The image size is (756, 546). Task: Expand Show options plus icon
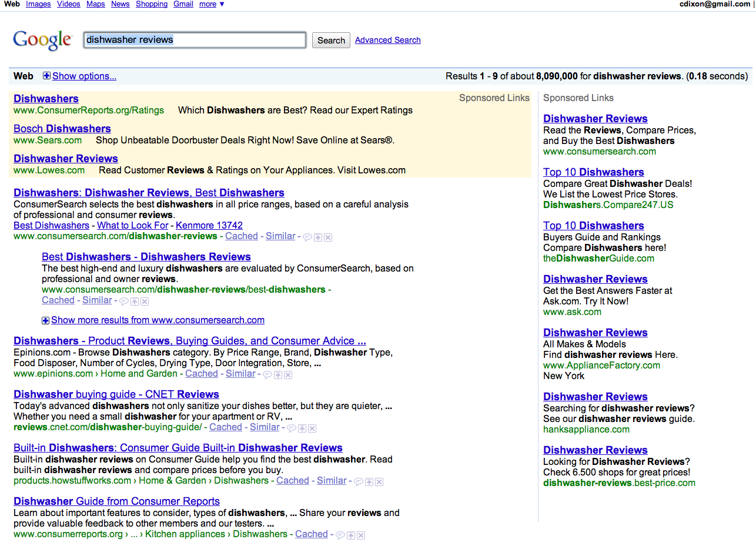pos(47,76)
